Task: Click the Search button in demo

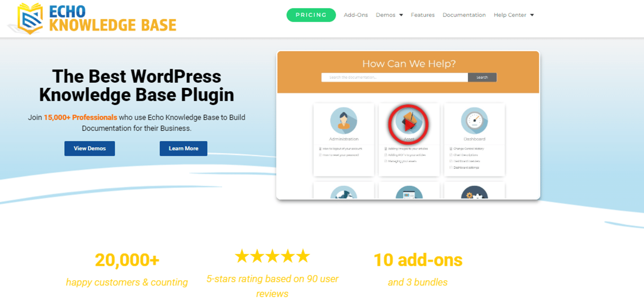Action: tap(482, 77)
